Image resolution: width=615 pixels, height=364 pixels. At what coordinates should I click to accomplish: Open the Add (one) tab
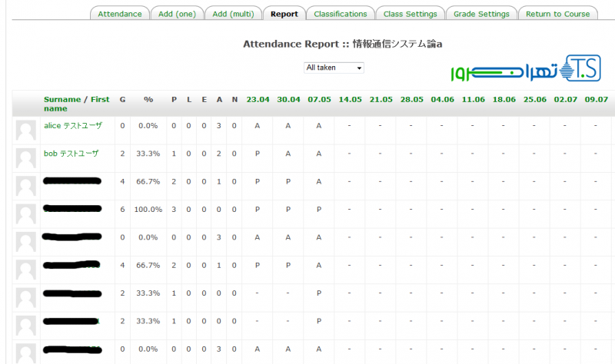177,14
